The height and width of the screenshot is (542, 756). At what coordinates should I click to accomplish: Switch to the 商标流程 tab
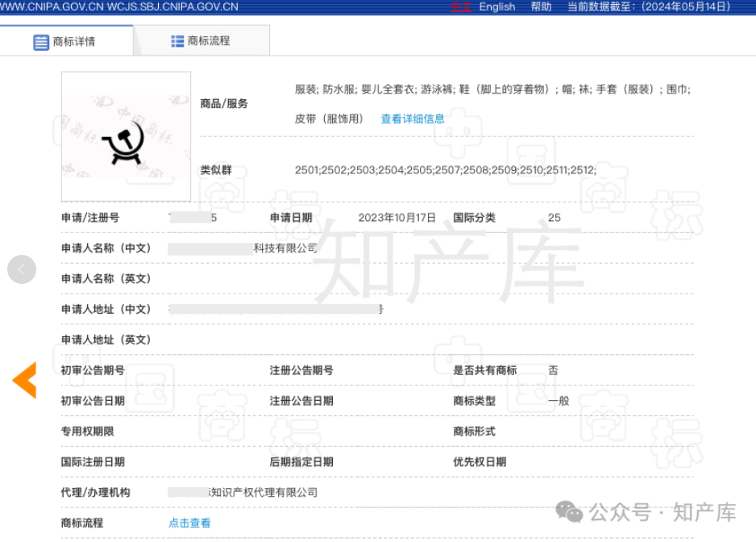click(x=201, y=41)
